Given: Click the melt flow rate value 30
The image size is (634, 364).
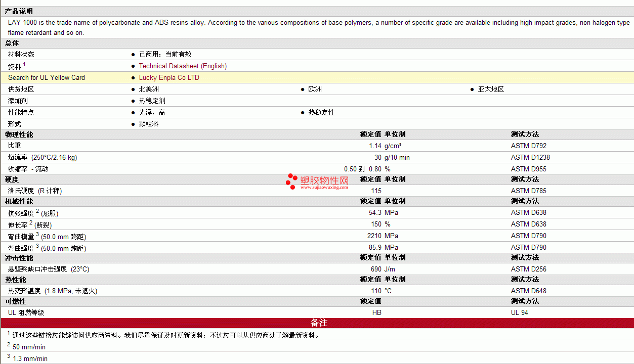Looking at the screenshot, I should (378, 158).
